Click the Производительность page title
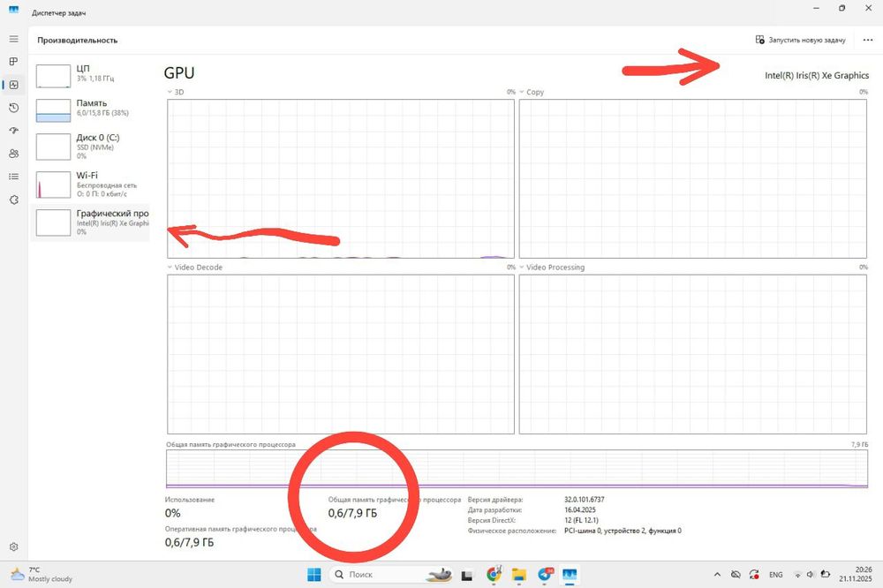 78,41
